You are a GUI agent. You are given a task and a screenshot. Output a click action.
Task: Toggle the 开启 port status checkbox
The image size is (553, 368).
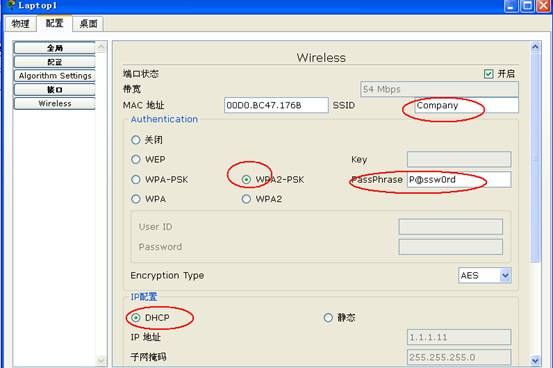pyautogui.click(x=488, y=74)
